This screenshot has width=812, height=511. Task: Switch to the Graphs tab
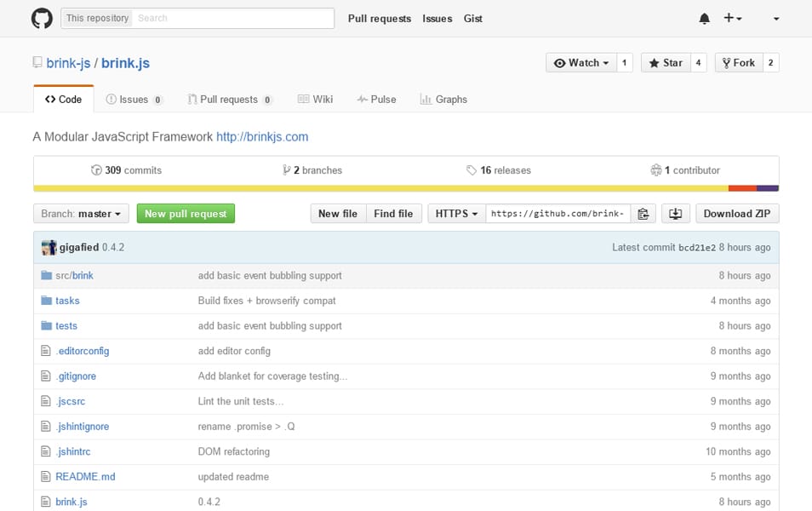(x=443, y=99)
